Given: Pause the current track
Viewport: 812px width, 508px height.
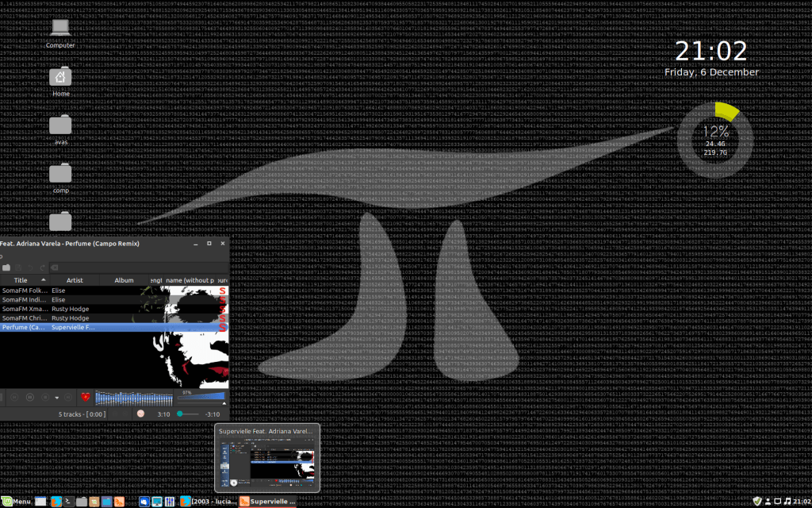Looking at the screenshot, I should click(29, 397).
